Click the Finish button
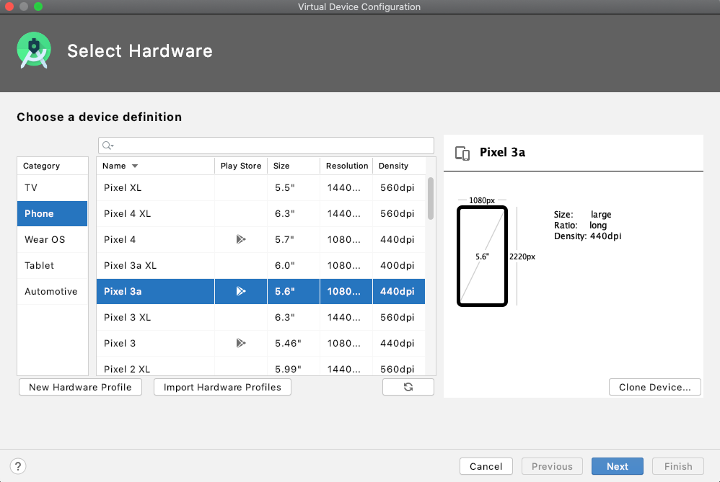This screenshot has height=482, width=720. 678,466
